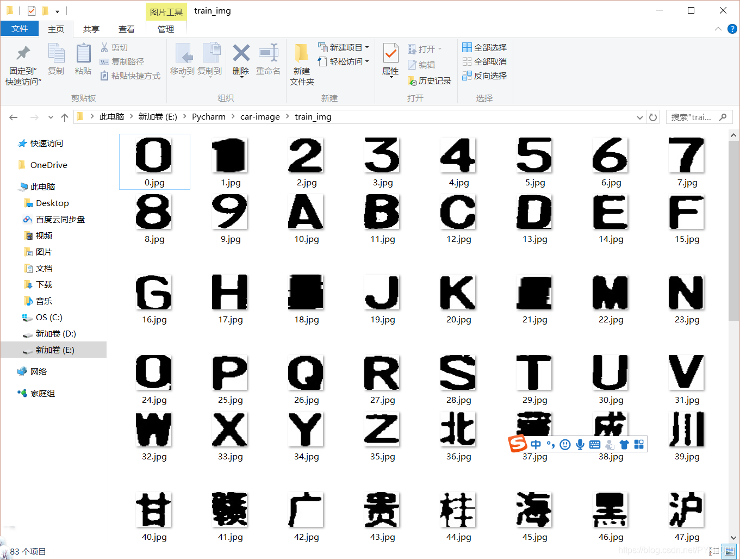This screenshot has width=740, height=560.
Task: Click the Sogou voice input microphone icon
Action: click(x=580, y=444)
